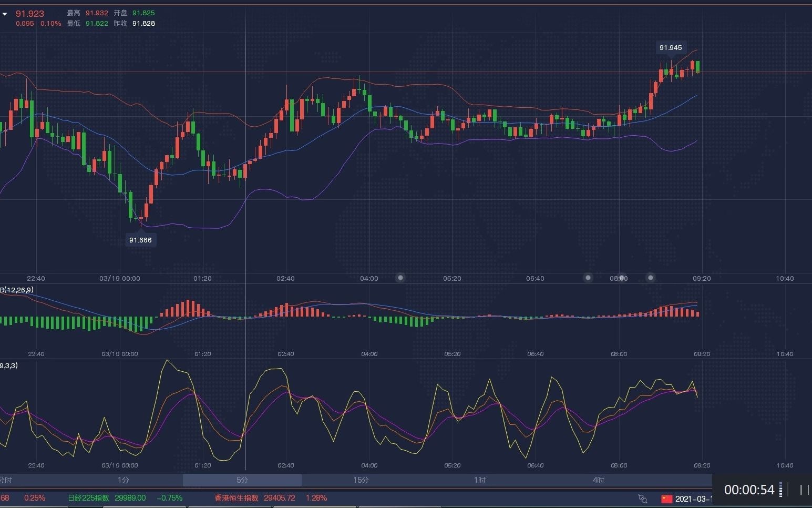
Task: Click the connection status icon in status bar
Action: pyautogui.click(x=643, y=499)
